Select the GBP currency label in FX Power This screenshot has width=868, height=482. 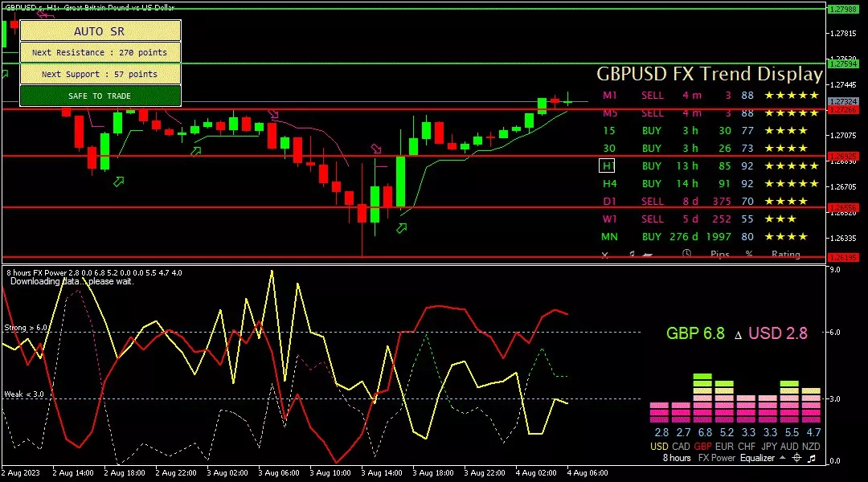click(x=702, y=446)
